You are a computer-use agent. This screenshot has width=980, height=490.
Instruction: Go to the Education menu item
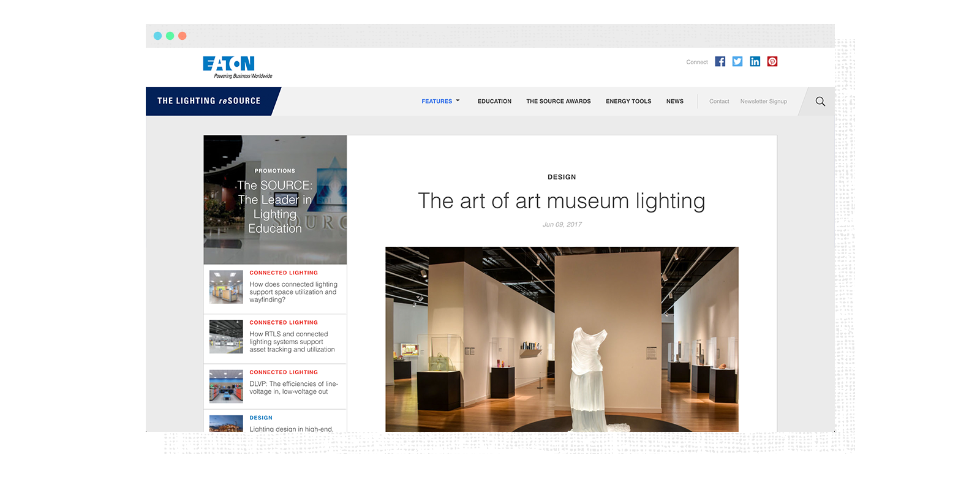click(494, 102)
